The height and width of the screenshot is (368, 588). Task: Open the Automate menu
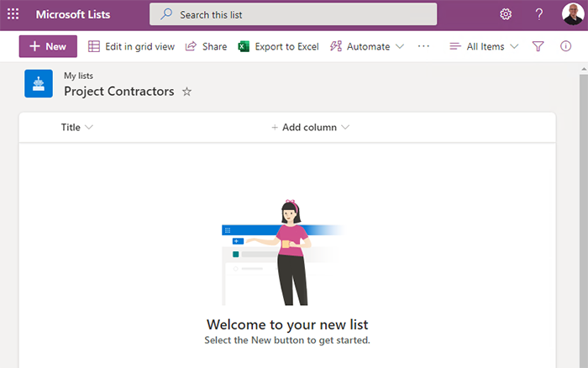(367, 46)
